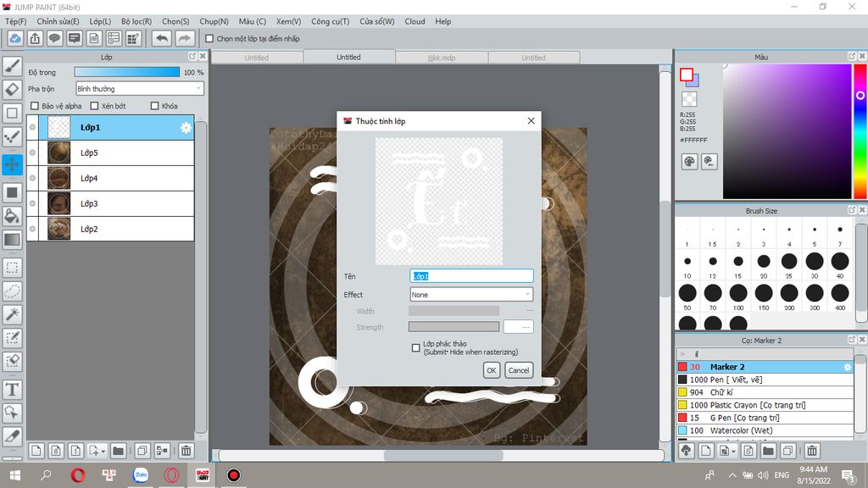Close the Thuộc tính lớp dialog
The width and height of the screenshot is (868, 488).
point(531,120)
